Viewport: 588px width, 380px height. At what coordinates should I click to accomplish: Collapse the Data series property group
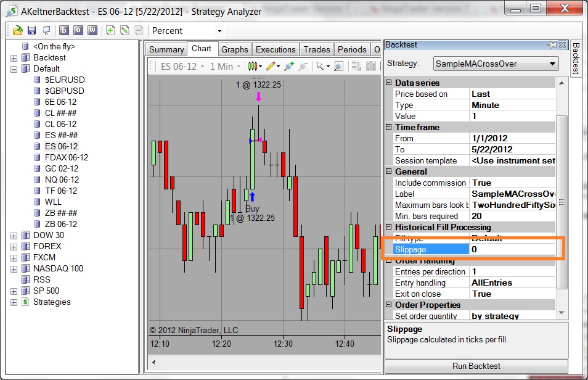[389, 83]
